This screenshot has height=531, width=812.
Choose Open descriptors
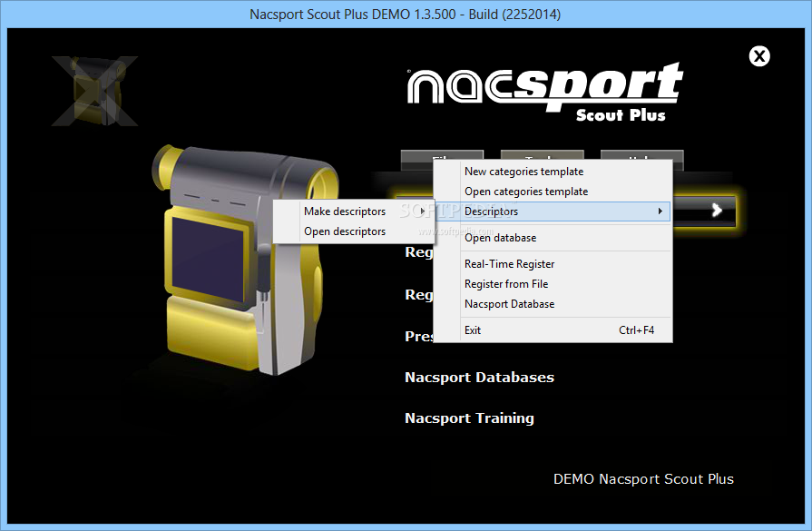point(353,231)
